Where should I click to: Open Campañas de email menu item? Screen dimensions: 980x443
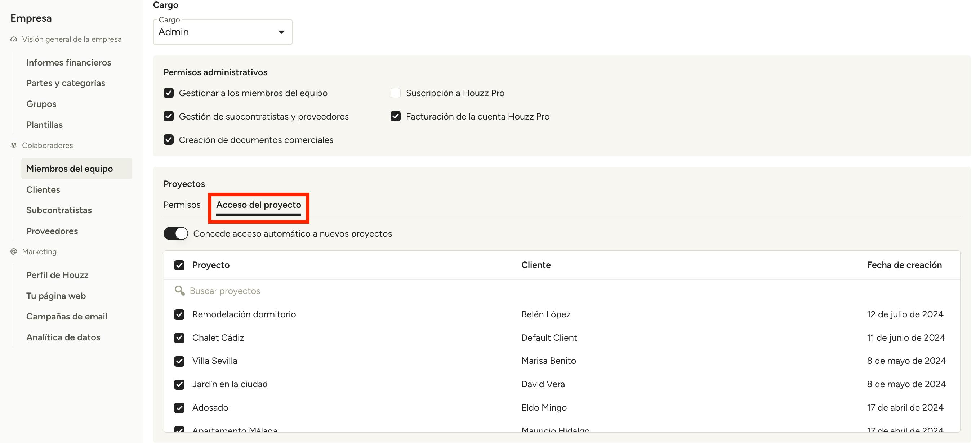click(x=67, y=316)
